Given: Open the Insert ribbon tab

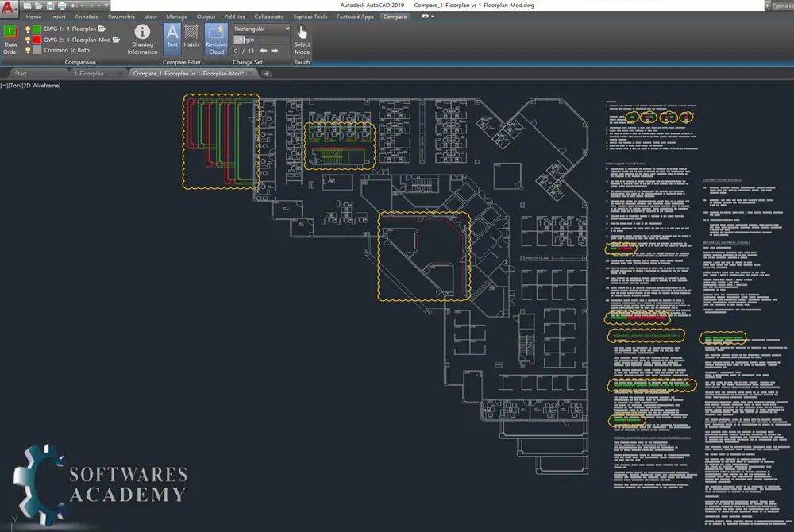Looking at the screenshot, I should click(58, 17).
